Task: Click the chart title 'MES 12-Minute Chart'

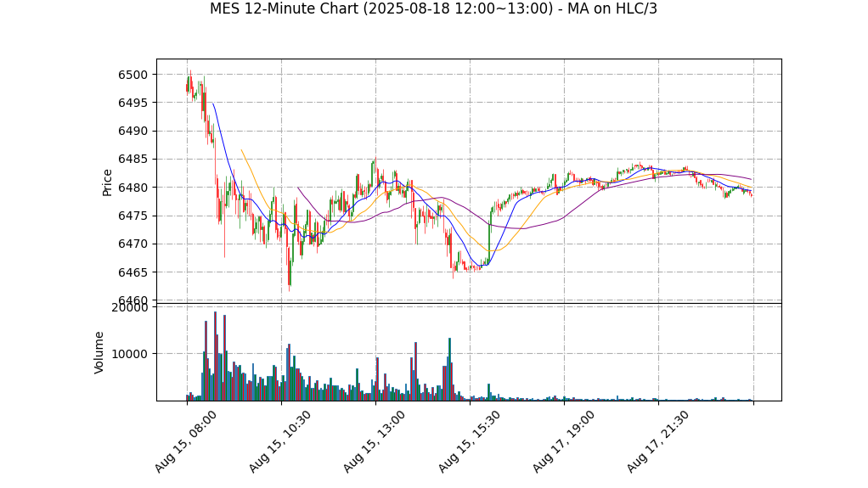Action: pos(433,8)
